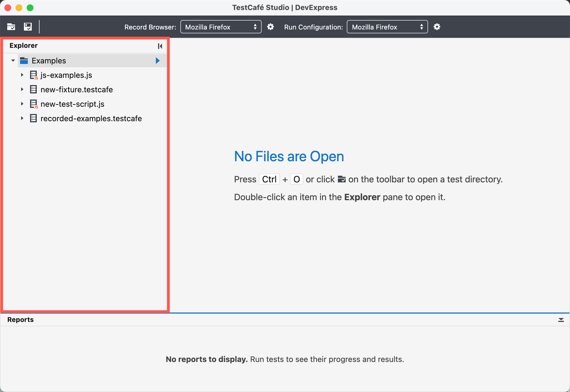Click the recorded-examples.testcafe file icon
The width and height of the screenshot is (570, 392).
[x=33, y=118]
